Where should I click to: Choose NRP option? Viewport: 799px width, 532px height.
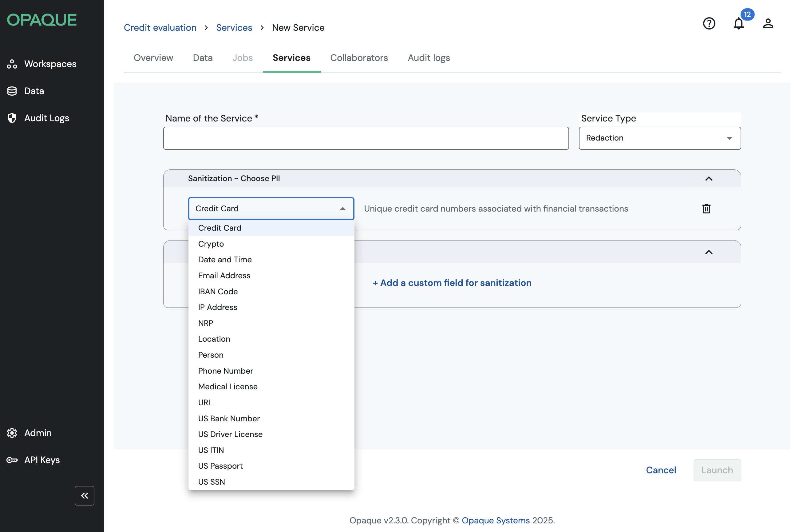point(271,323)
